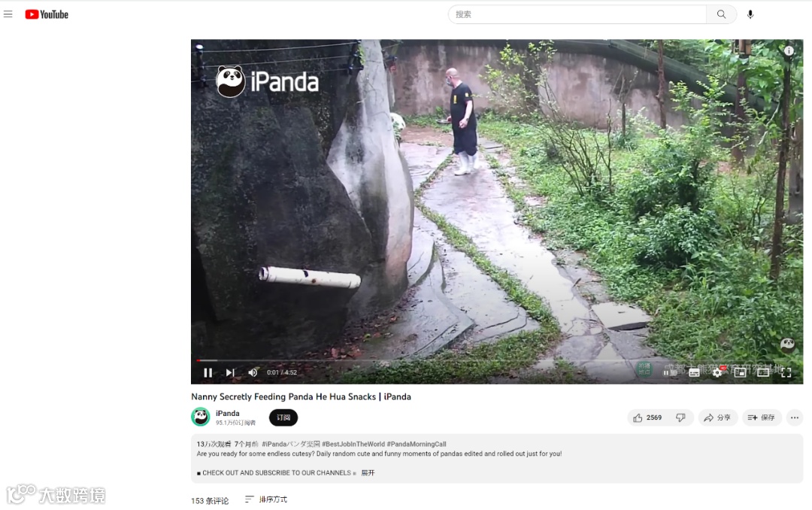Pause the video playback

208,372
